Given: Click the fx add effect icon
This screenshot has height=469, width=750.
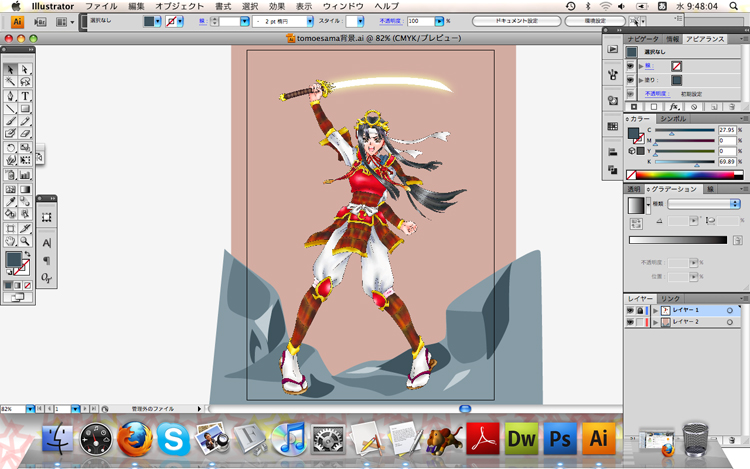Looking at the screenshot, I should tap(673, 107).
